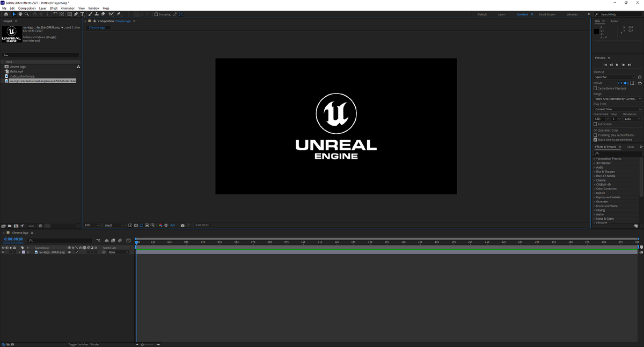Click the Chrome logo breadcrumb in viewer
This screenshot has width=644, height=347.
point(97,27)
